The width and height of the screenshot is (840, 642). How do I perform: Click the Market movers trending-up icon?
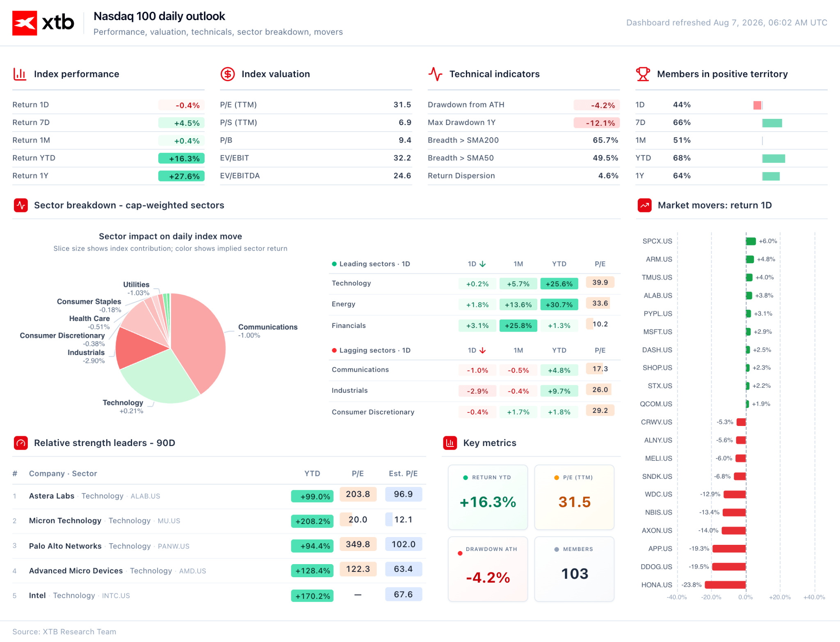pos(644,205)
